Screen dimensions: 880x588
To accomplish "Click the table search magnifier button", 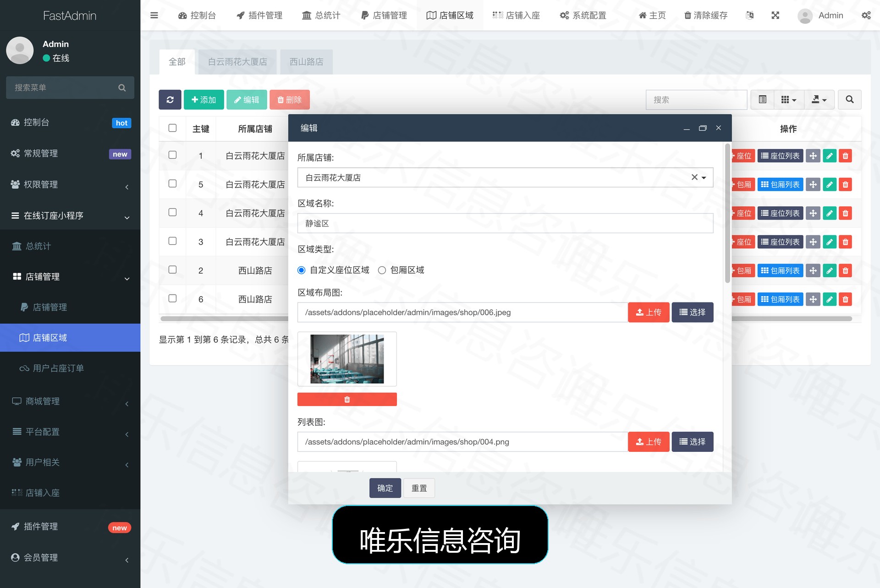I will click(850, 99).
